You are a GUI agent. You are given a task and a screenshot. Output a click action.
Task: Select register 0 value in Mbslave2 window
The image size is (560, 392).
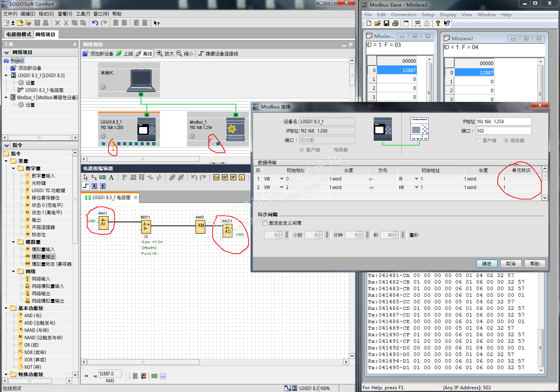click(x=475, y=72)
